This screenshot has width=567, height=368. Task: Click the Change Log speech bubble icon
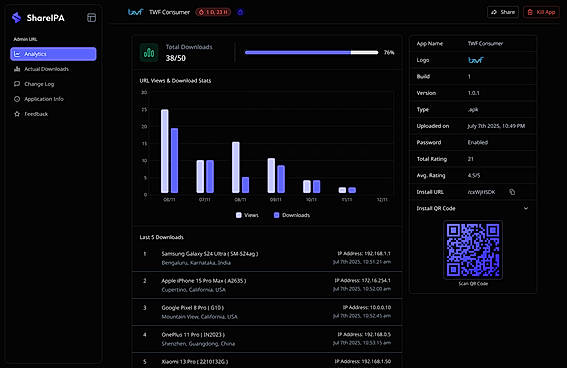pos(17,84)
